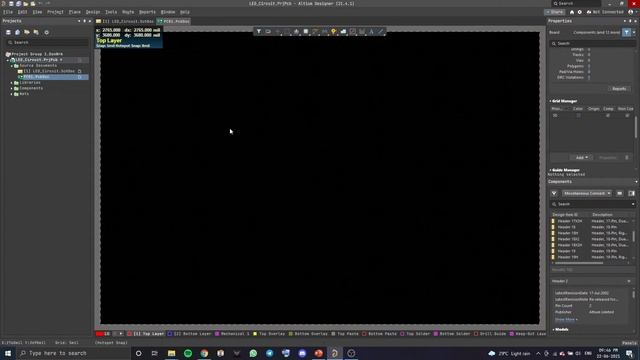Select the Bottom Layer tab
The height and width of the screenshot is (360, 640).
tap(190, 334)
